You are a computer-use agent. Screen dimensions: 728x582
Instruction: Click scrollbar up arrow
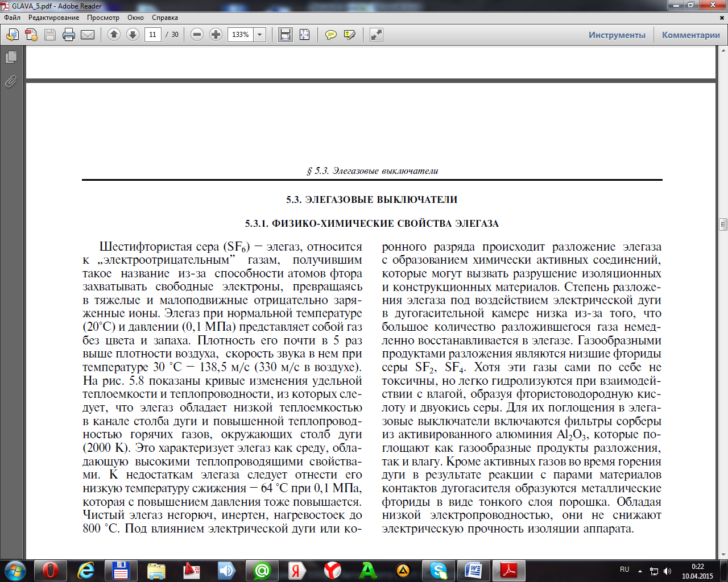pos(723,51)
